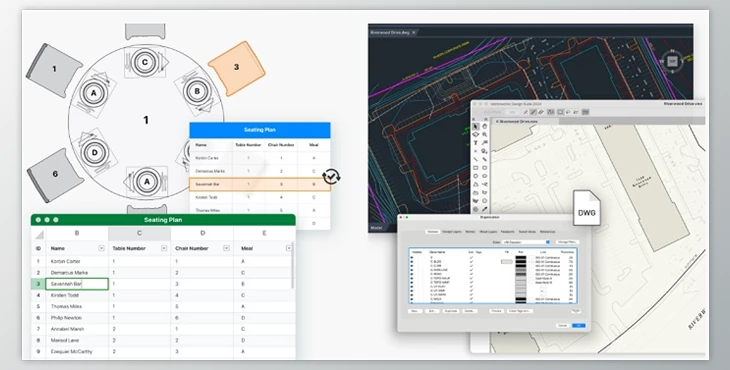Switch to the Saved Views tab

pyautogui.click(x=527, y=232)
